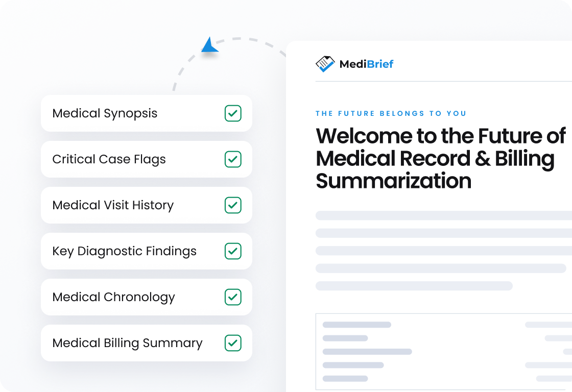Open the Key Diagnostic Findings label

click(x=124, y=251)
